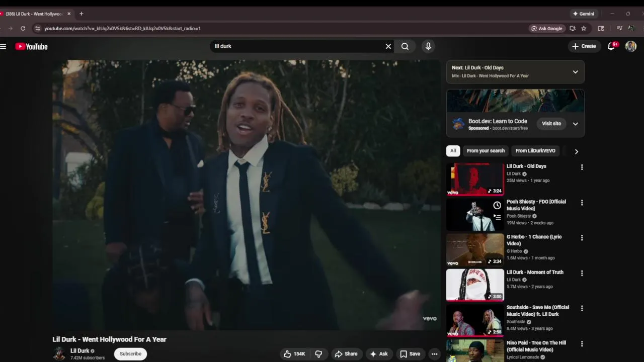This screenshot has height=362, width=644.
Task: Close the Lil Durk browser tab
Action: point(69,14)
